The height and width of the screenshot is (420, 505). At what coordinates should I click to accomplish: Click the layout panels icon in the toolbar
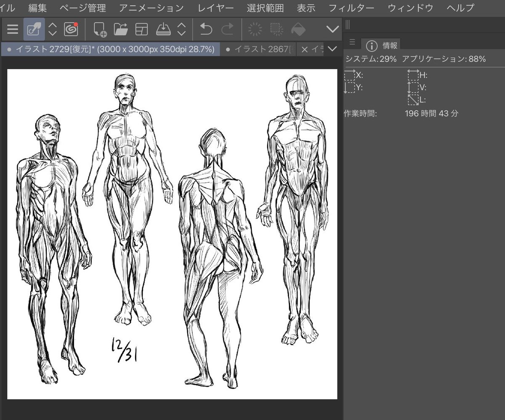tap(142, 29)
